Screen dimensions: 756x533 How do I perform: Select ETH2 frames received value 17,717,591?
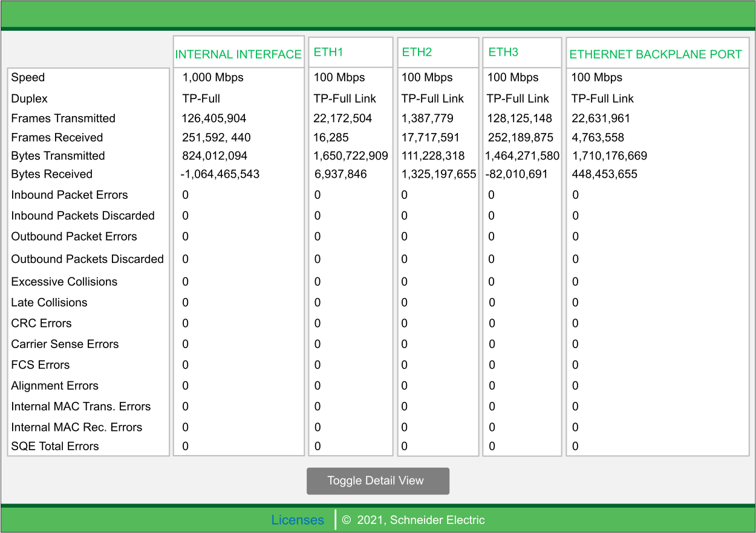click(431, 138)
